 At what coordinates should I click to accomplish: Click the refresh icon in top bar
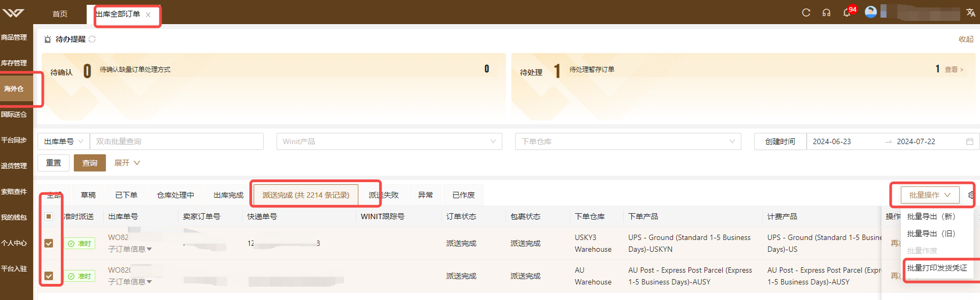806,13
